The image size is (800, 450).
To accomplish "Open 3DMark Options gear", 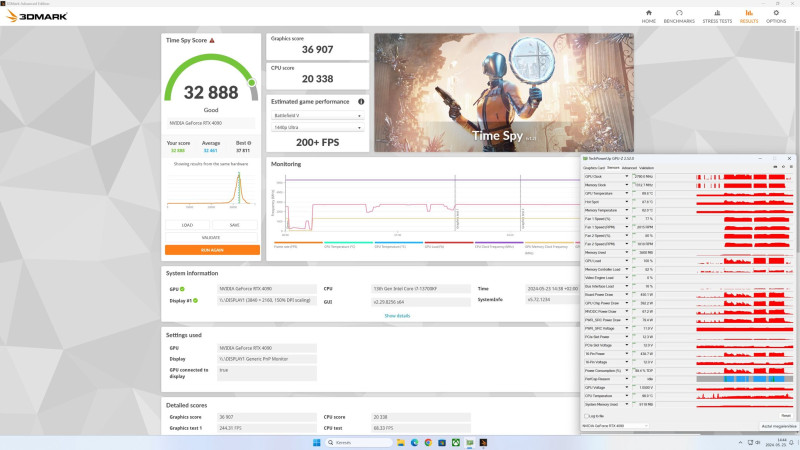I will point(776,16).
